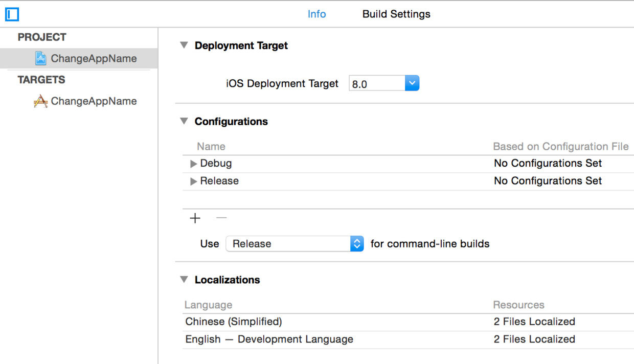Toggle the project navigator sidebar icon
The height and width of the screenshot is (364, 634).
[12, 14]
